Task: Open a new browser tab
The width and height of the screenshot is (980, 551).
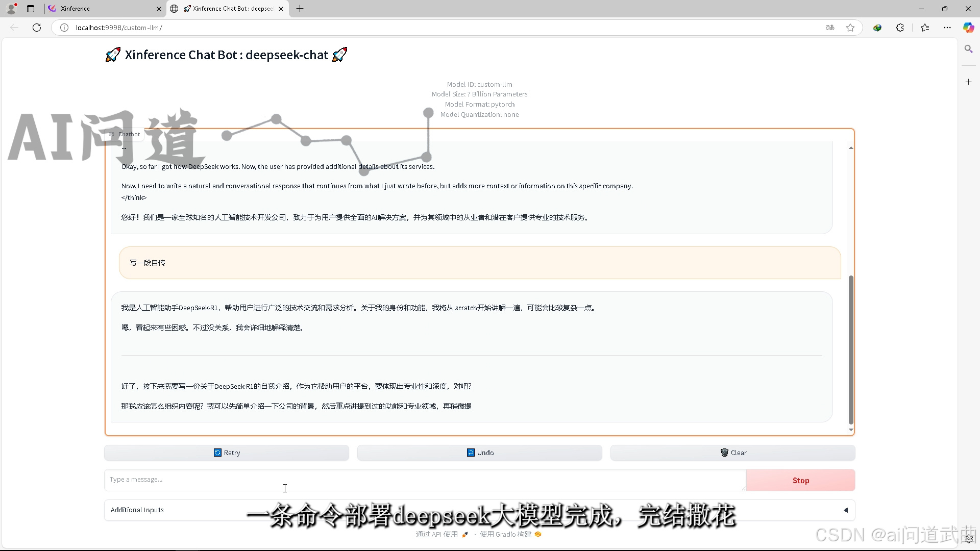Action: [x=300, y=9]
